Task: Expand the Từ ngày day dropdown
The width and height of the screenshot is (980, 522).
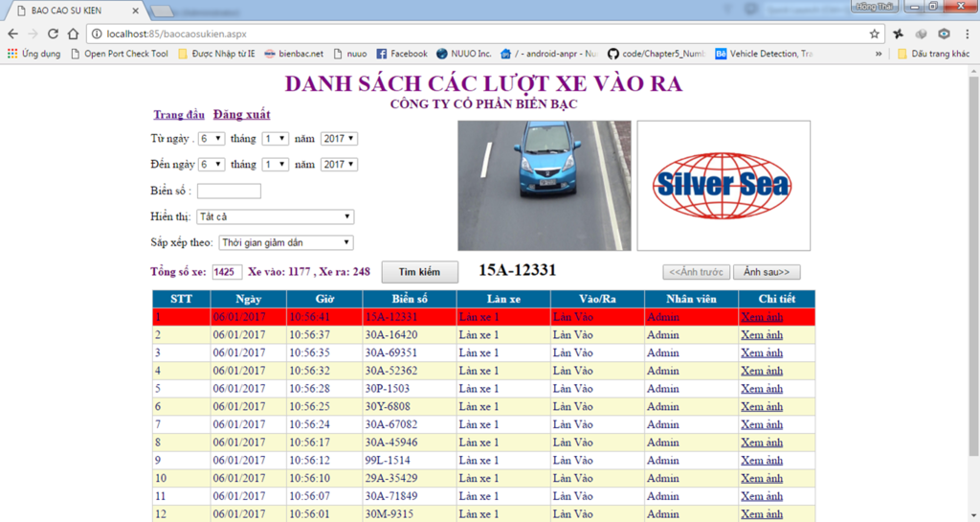Action: (x=212, y=139)
